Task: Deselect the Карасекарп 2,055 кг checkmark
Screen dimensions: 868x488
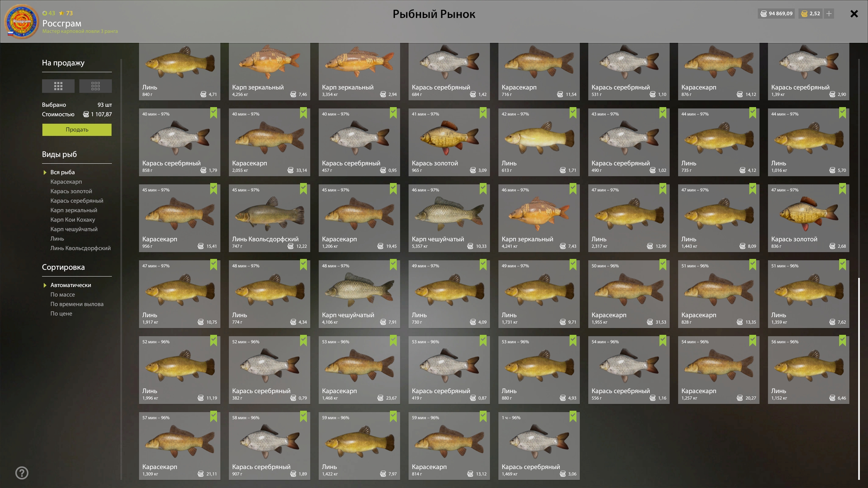Action: click(303, 113)
